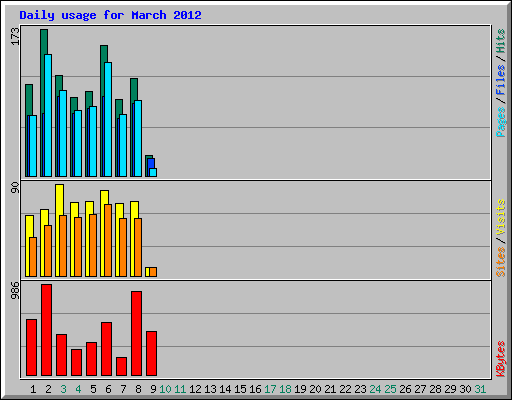Click green day '17' on the x-axis
The width and height of the screenshot is (512, 400).
pyautogui.click(x=270, y=389)
